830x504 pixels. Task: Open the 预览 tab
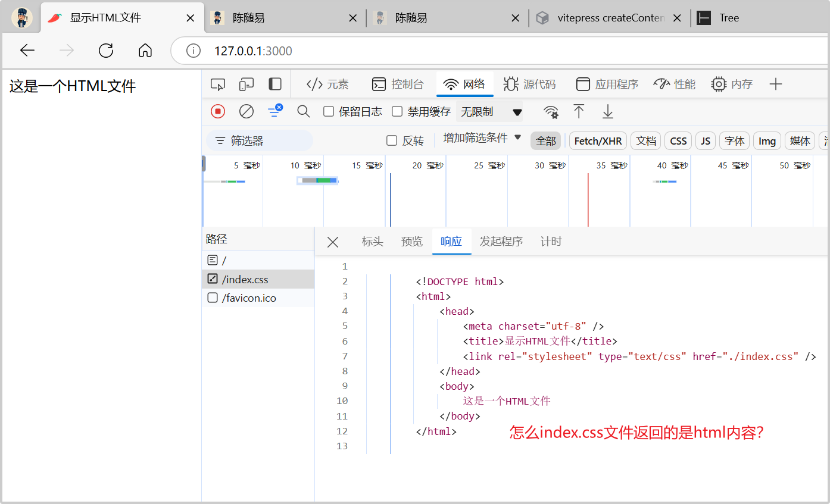click(412, 242)
